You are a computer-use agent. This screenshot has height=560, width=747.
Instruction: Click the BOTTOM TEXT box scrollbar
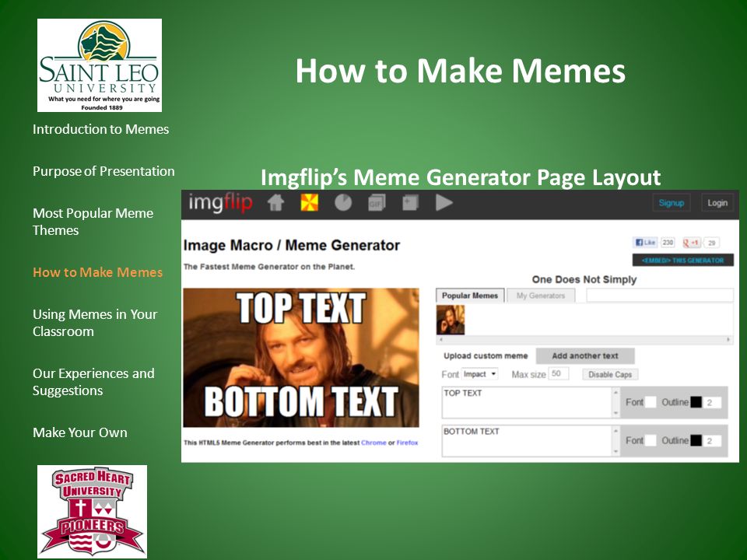coord(616,441)
